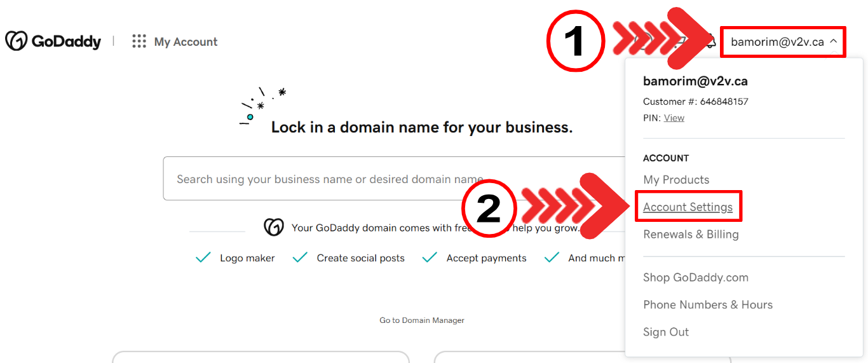
Task: Collapse the bamorim@v2v.ca account dropdown
Action: [x=776, y=42]
